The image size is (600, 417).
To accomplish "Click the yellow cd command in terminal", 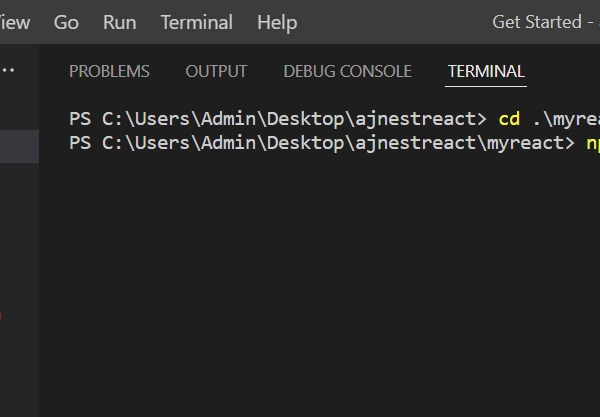I will (509, 118).
